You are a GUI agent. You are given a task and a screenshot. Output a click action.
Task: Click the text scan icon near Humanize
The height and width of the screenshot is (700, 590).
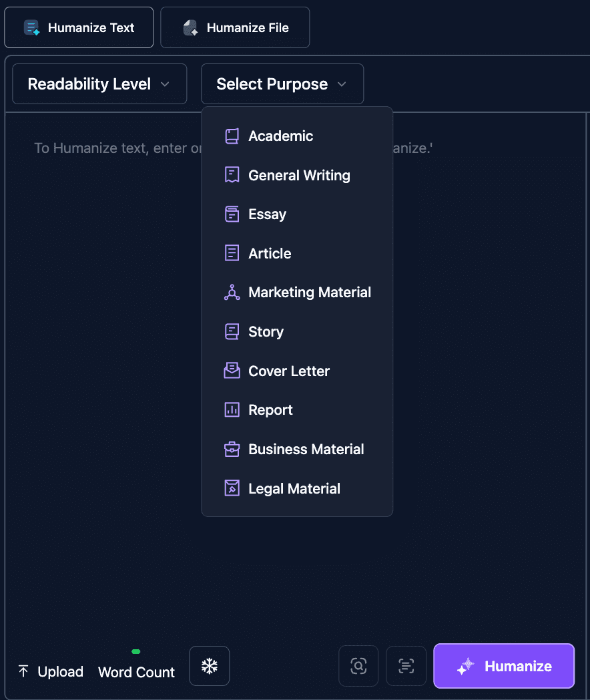tap(406, 666)
